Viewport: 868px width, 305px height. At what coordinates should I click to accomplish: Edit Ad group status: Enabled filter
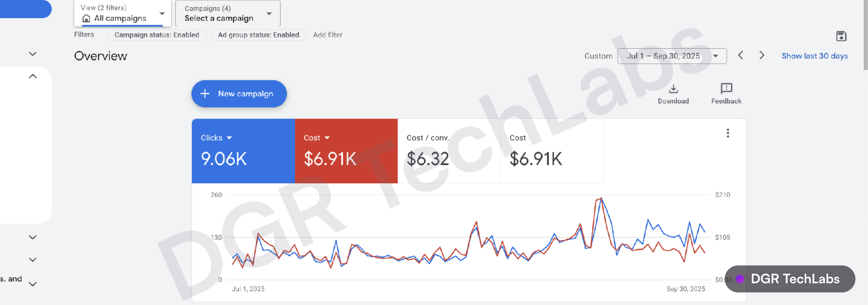258,35
